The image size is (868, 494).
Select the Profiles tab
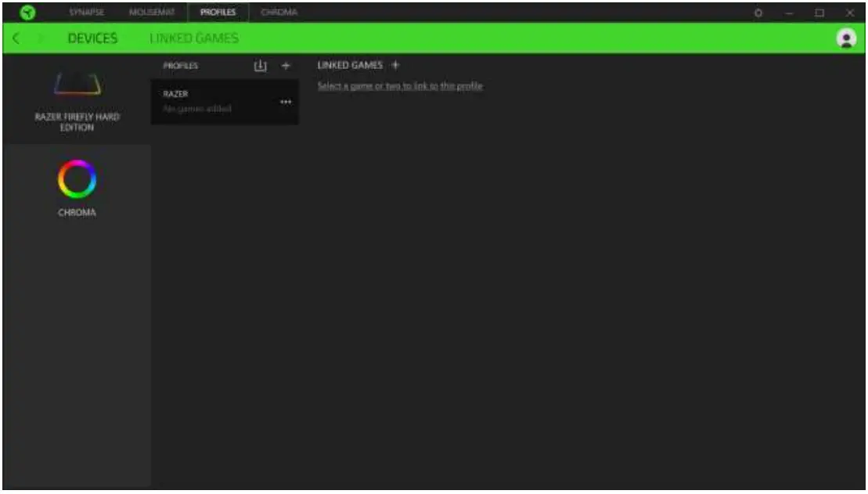(x=218, y=13)
